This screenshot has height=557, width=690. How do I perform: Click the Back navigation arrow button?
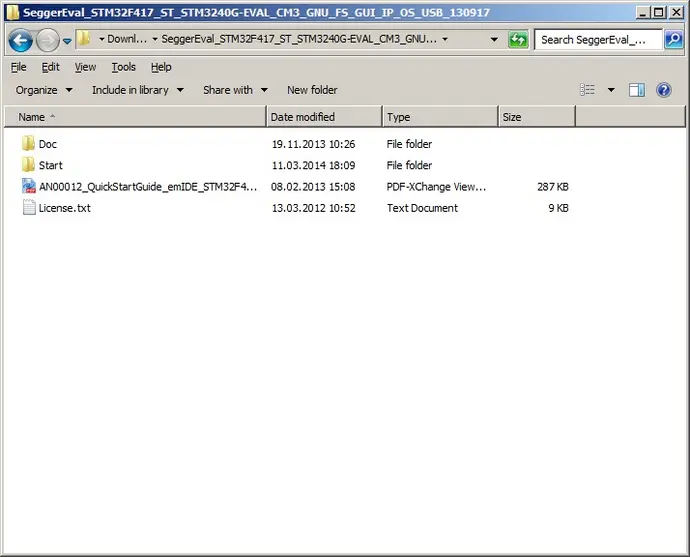(21, 41)
